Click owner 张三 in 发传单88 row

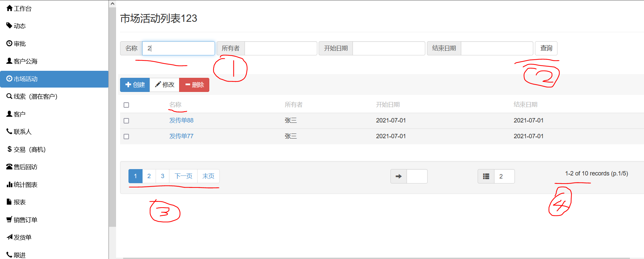click(290, 120)
